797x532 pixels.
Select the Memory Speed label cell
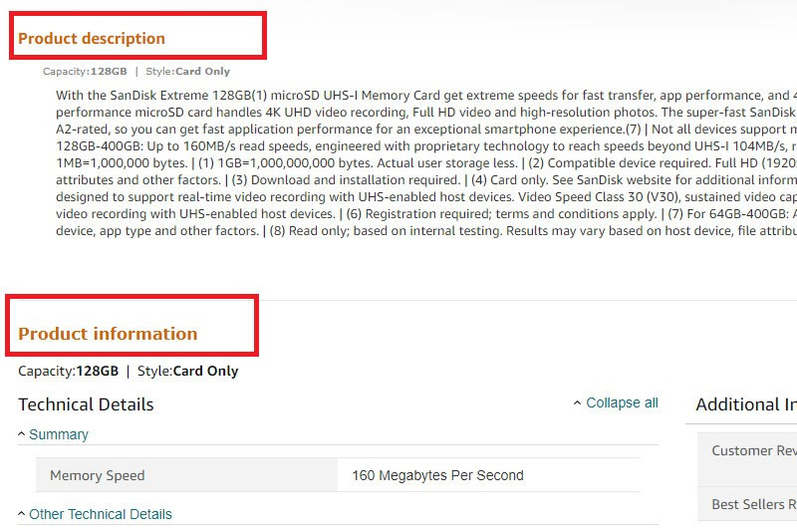[98, 475]
